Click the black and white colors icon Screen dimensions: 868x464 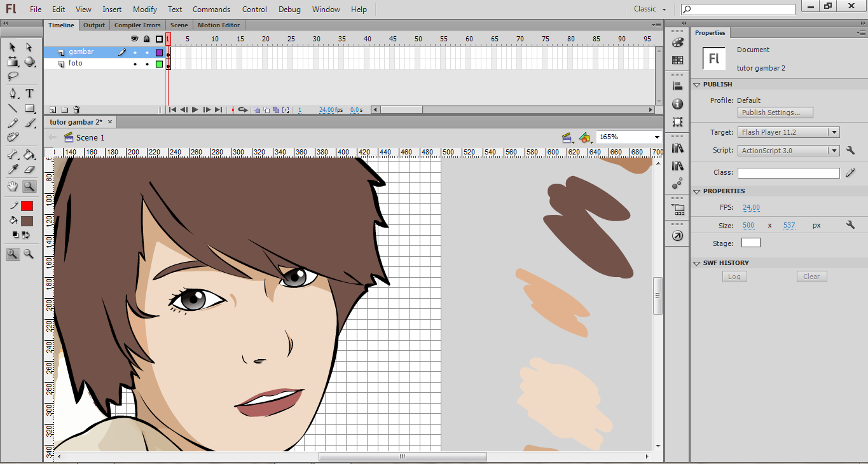(x=15, y=235)
